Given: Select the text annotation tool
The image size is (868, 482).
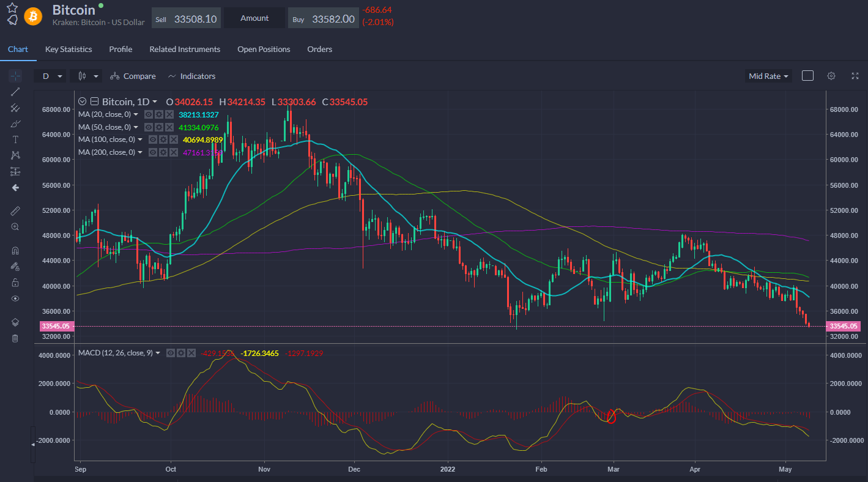Looking at the screenshot, I should click(x=15, y=139).
